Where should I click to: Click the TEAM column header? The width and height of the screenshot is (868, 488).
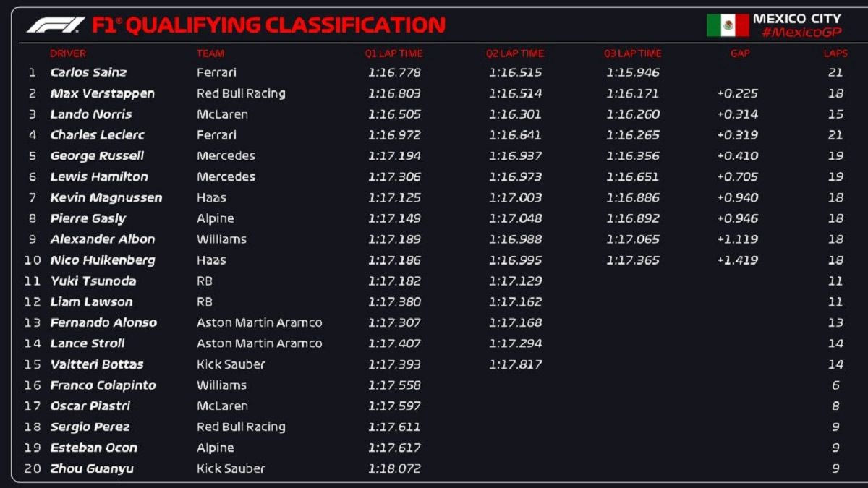coord(210,53)
